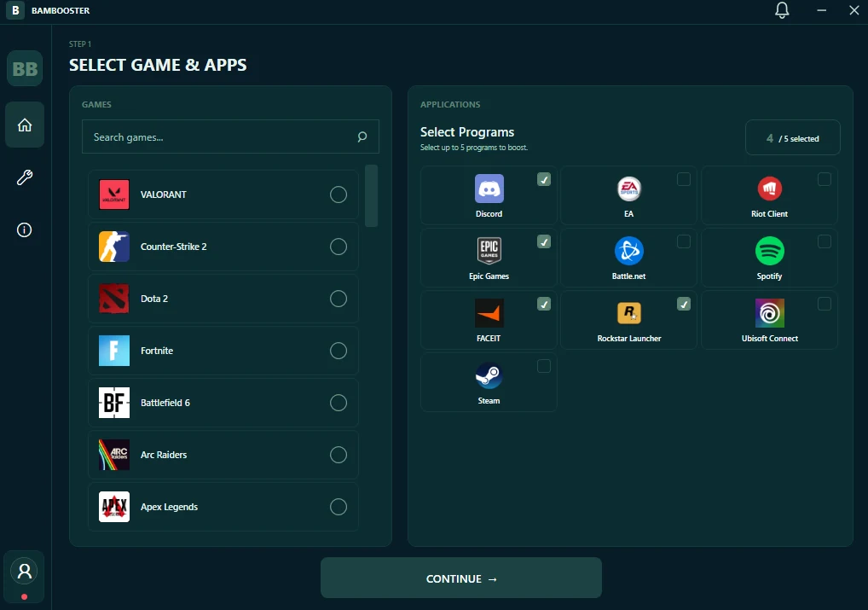Open the user profile icon

pos(25,572)
